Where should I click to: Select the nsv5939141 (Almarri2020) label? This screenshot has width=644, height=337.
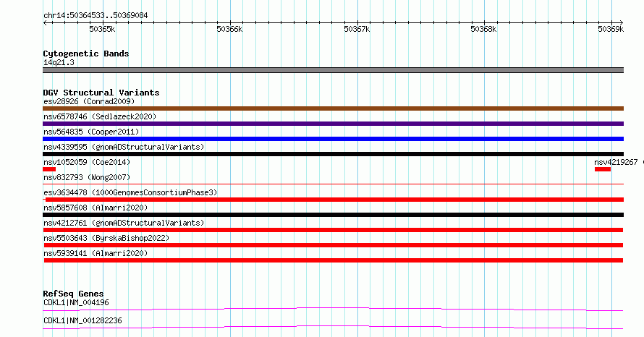pyautogui.click(x=96, y=253)
